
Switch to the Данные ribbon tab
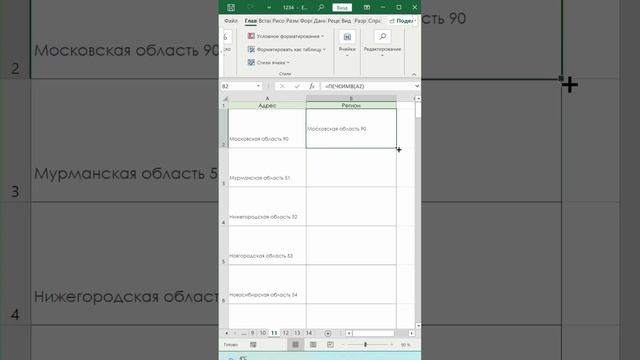pyautogui.click(x=320, y=20)
